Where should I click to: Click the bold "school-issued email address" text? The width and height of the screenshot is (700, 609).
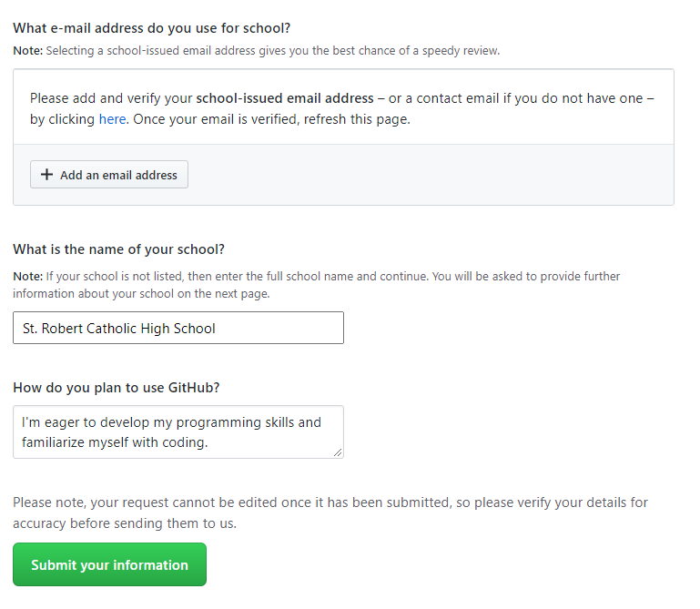pyautogui.click(x=285, y=98)
